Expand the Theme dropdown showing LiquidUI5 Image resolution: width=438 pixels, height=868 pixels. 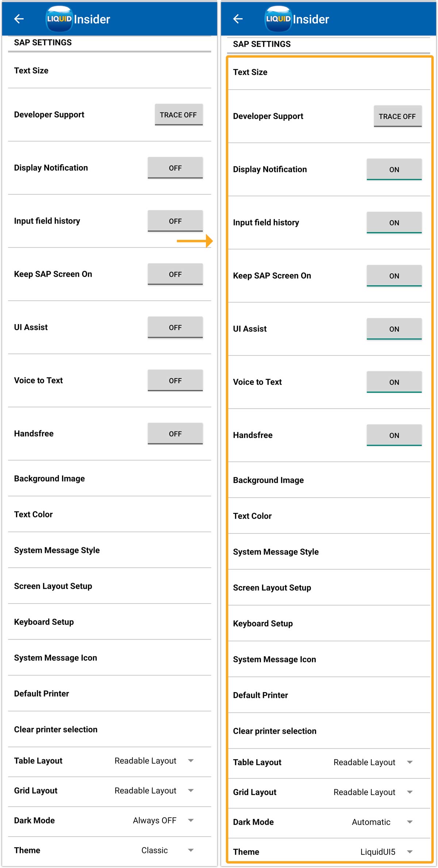coord(386,852)
